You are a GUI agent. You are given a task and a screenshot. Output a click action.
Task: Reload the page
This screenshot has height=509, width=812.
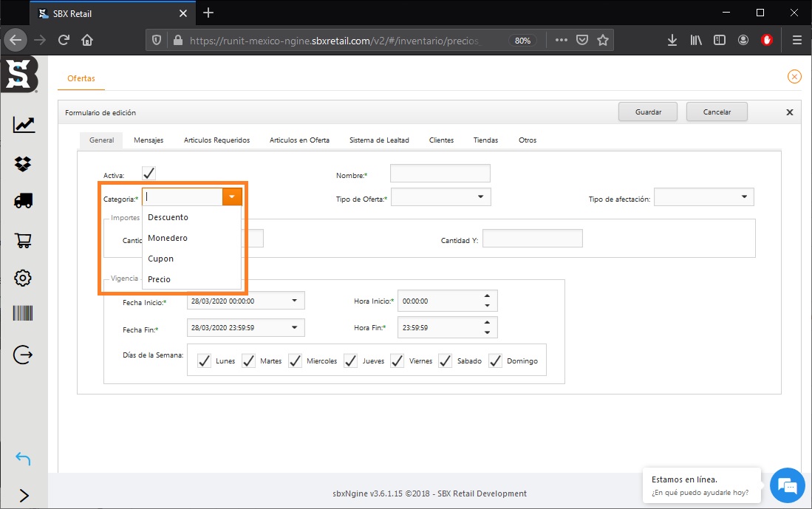(64, 40)
